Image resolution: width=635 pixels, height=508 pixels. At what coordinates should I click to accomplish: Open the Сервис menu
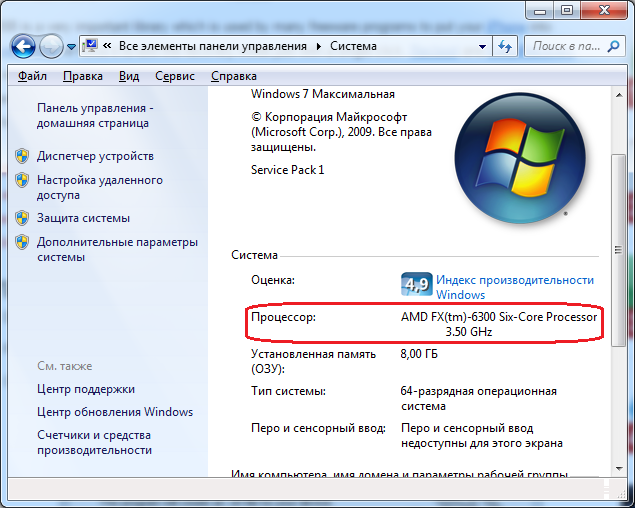pyautogui.click(x=175, y=76)
